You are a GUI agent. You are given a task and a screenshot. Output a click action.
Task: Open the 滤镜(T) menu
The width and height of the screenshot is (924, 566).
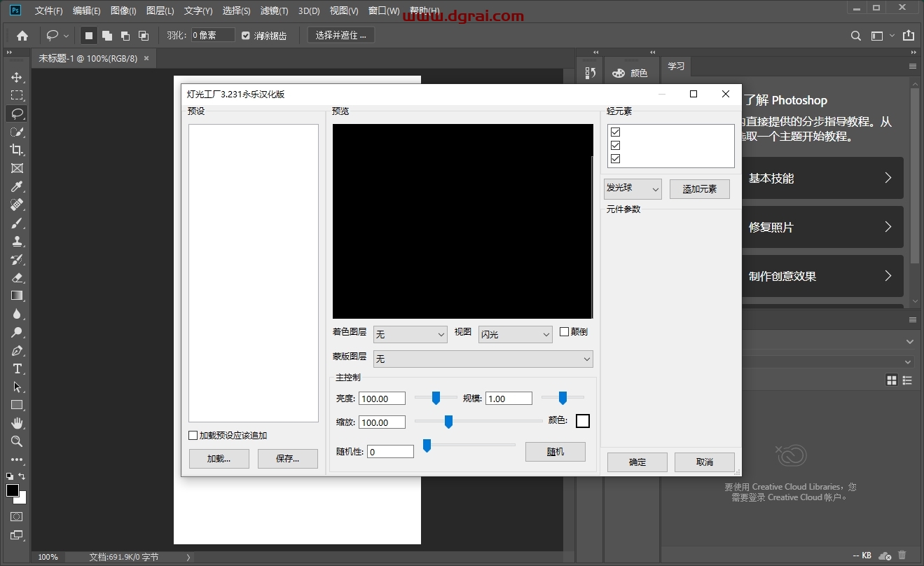pos(274,11)
